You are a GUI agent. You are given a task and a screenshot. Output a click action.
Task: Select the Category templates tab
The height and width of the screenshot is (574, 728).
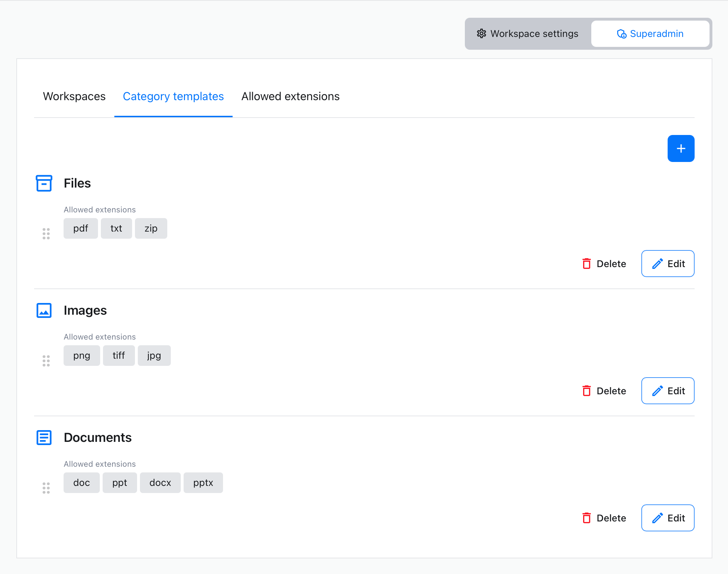click(173, 96)
